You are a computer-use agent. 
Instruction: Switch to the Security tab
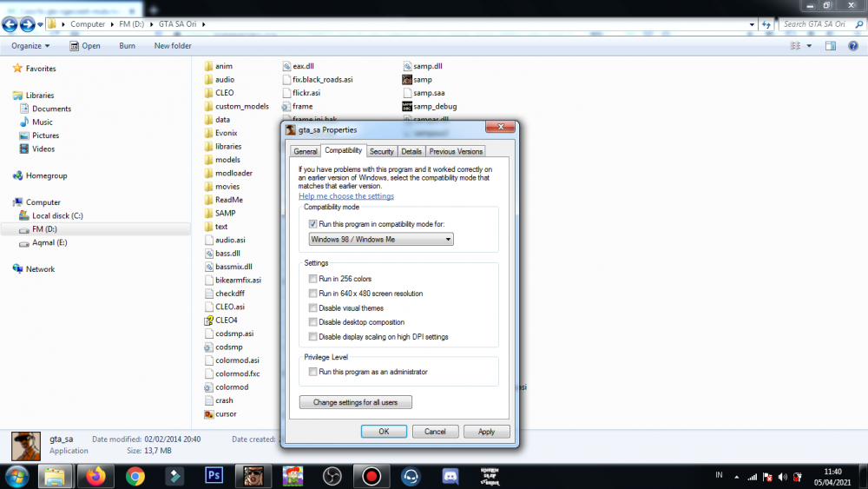381,151
